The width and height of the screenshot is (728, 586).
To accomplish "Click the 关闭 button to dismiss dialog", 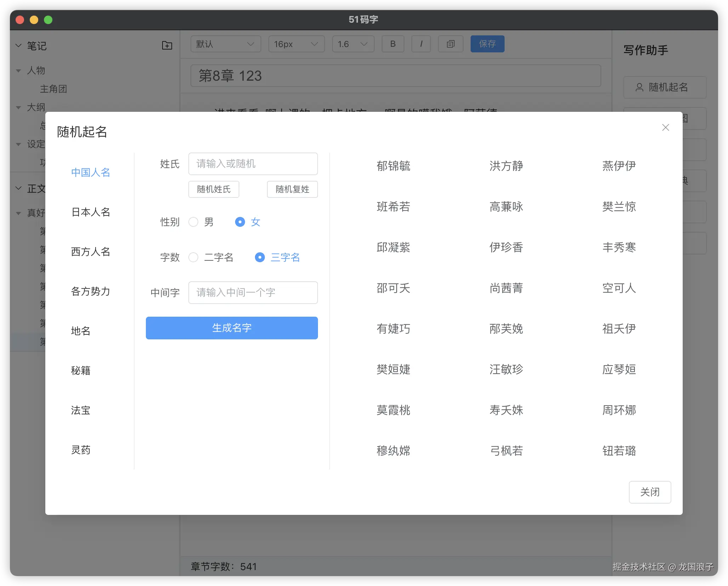I will [650, 492].
